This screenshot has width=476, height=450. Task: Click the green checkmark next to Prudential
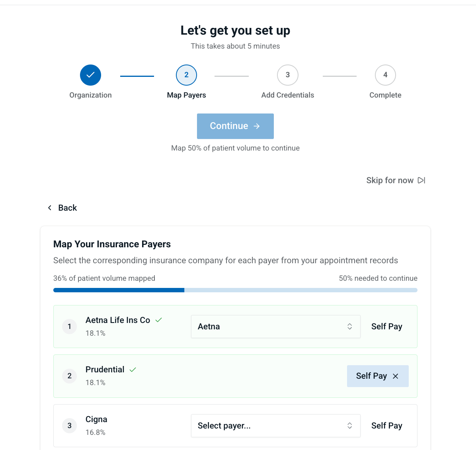133,370
